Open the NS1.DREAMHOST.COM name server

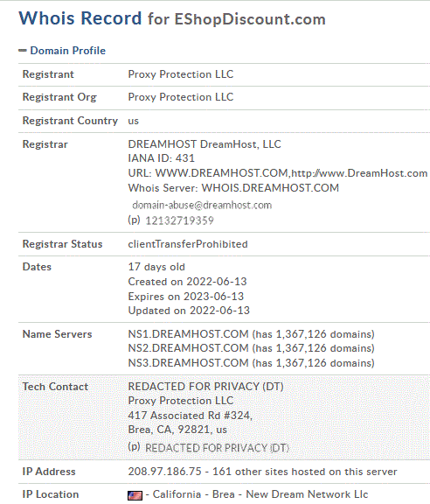[x=188, y=334]
